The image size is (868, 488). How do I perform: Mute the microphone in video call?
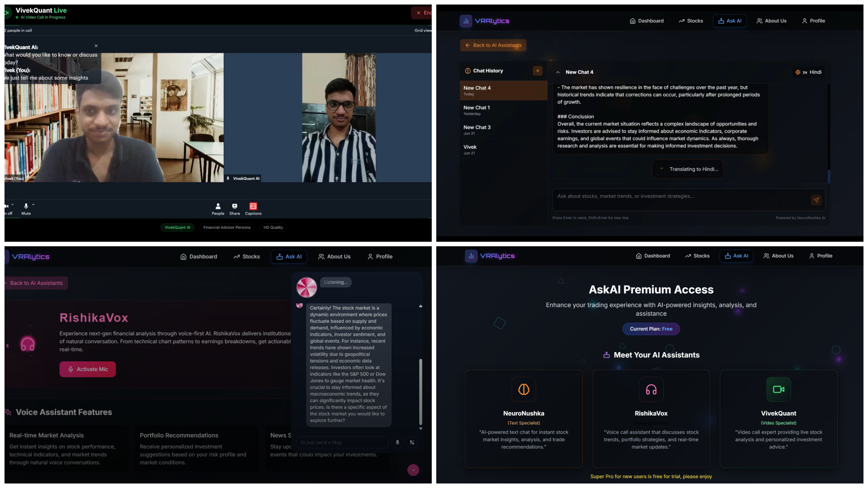click(26, 206)
